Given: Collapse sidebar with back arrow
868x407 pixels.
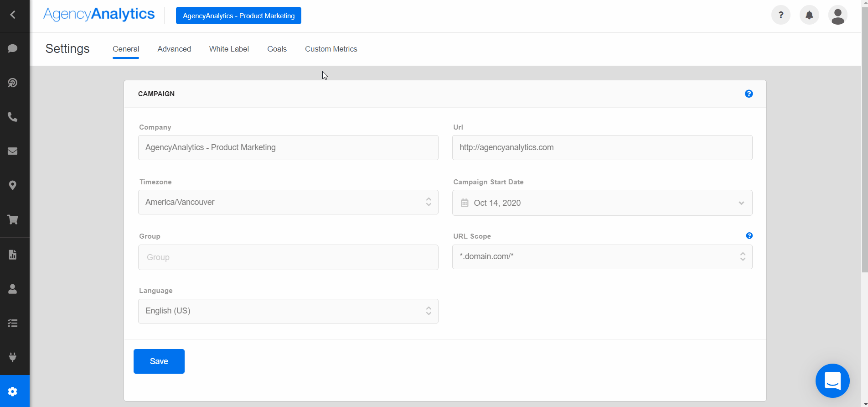Looking at the screenshot, I should point(13,15).
